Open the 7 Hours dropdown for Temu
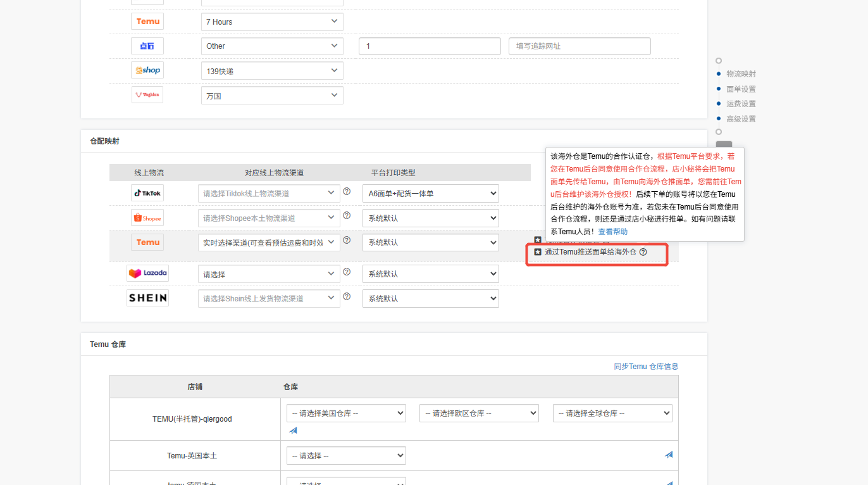 [272, 22]
